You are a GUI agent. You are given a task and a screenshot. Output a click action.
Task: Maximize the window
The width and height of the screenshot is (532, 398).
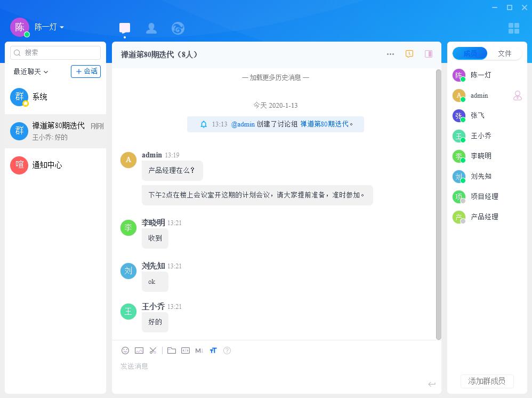pos(510,7)
